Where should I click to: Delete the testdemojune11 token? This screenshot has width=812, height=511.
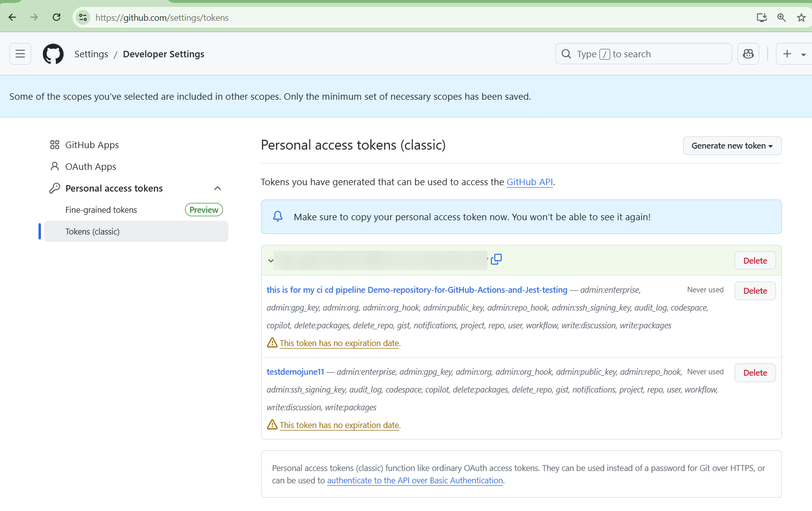pyautogui.click(x=755, y=373)
